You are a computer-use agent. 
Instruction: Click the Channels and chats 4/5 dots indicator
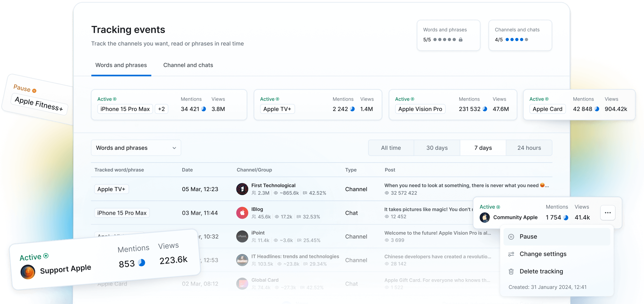[516, 40]
